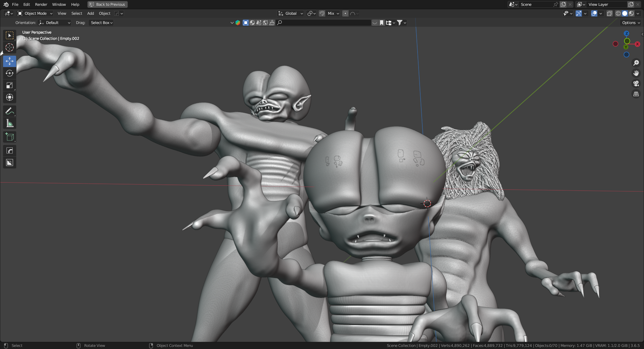Pick the Scale tool

[10, 85]
